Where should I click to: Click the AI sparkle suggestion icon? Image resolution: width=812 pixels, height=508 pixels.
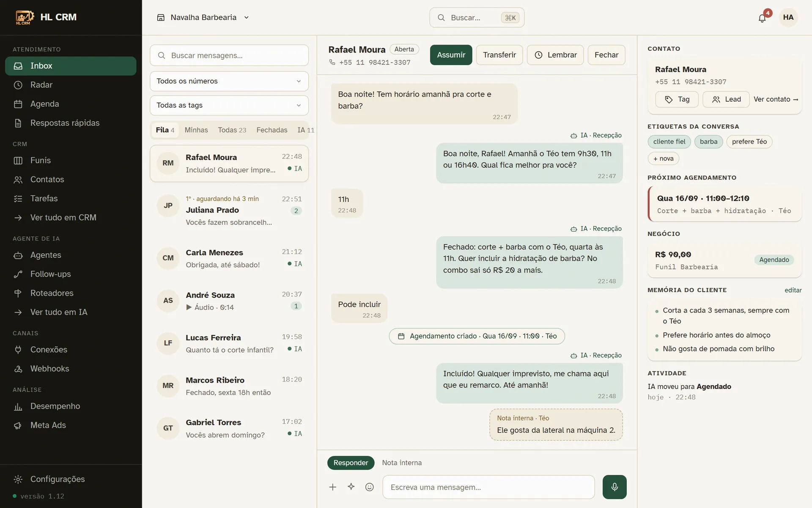click(x=351, y=487)
